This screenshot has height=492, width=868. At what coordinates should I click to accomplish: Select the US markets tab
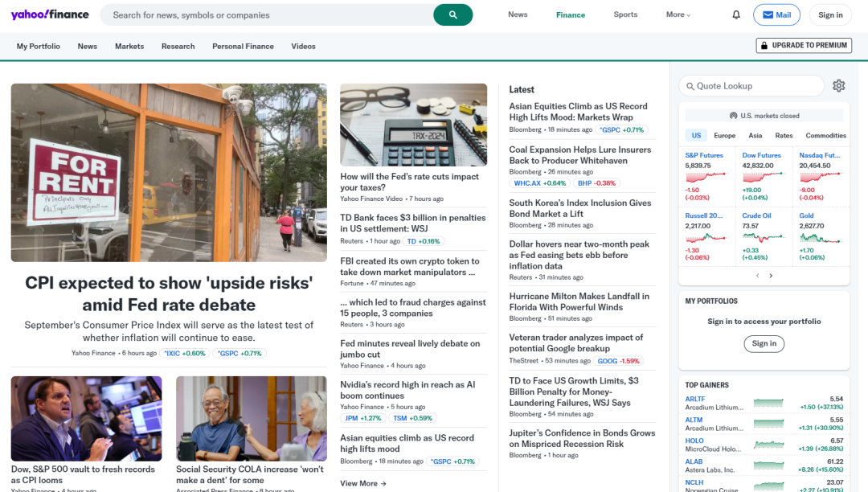click(x=696, y=136)
